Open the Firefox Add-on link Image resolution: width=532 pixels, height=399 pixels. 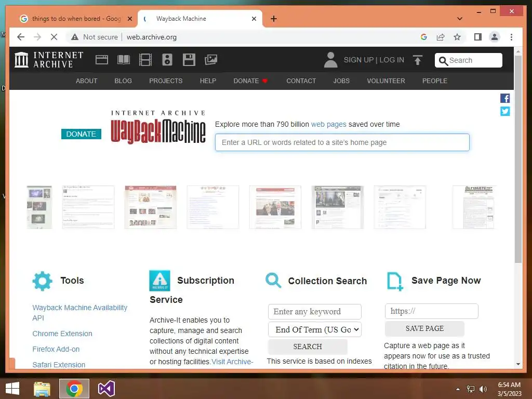56,349
